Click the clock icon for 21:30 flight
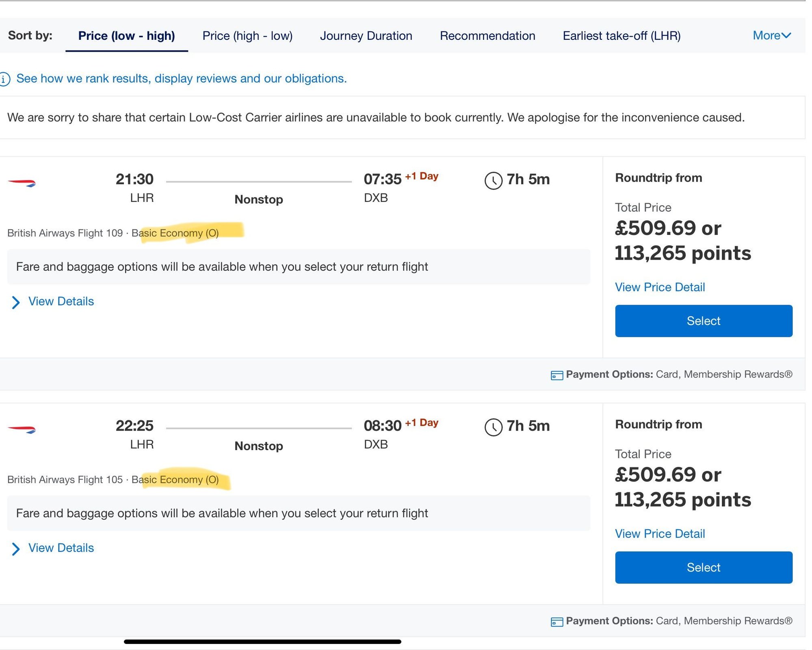This screenshot has height=650, width=812. [x=493, y=180]
